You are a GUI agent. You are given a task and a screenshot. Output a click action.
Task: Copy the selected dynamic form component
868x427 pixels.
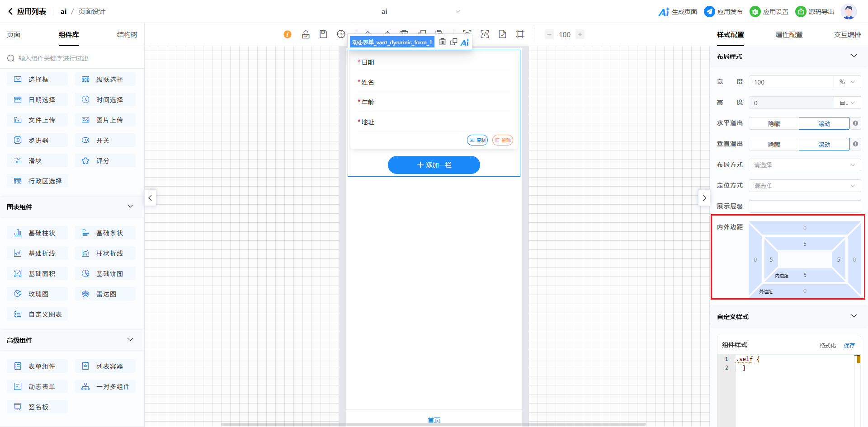coord(453,42)
